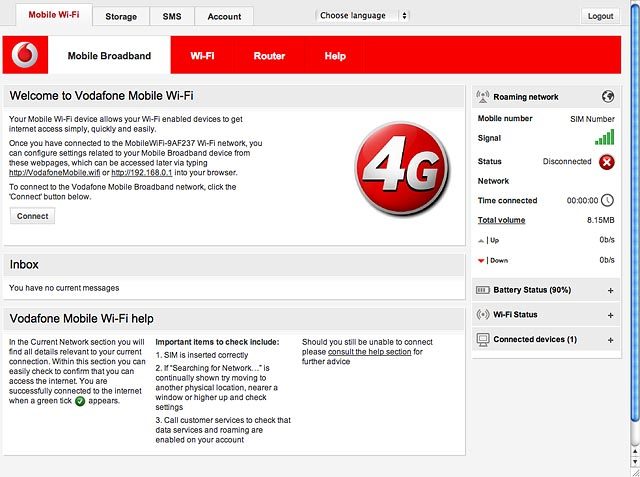Click the 8.15MB total volume value
640x477 pixels.
[600, 220]
